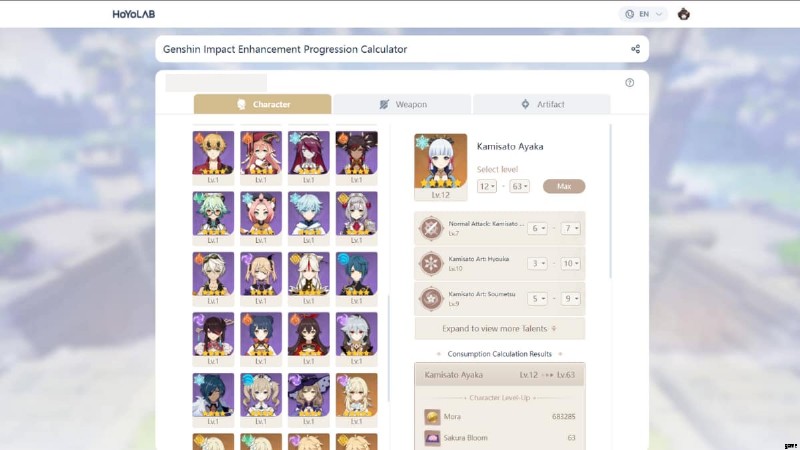Open Hyouka target level 10 dropdown
This screenshot has width=800, height=450.
(x=570, y=263)
